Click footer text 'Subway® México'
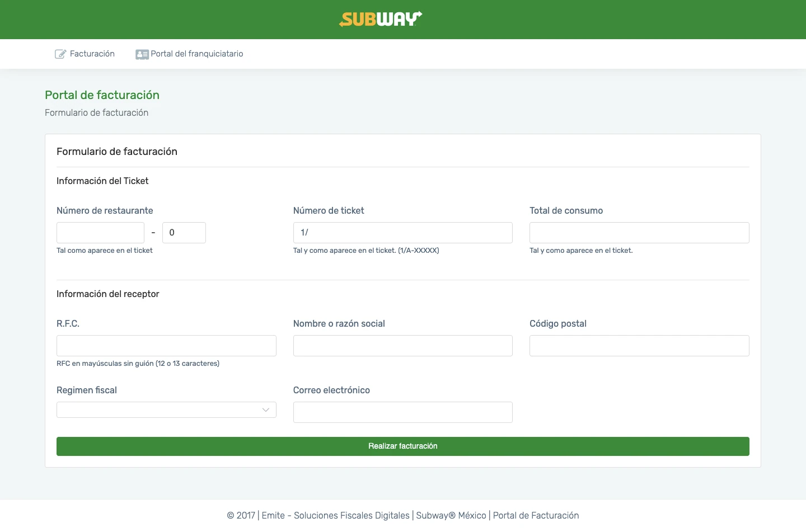Image resolution: width=806 pixels, height=532 pixels. pyautogui.click(x=451, y=516)
